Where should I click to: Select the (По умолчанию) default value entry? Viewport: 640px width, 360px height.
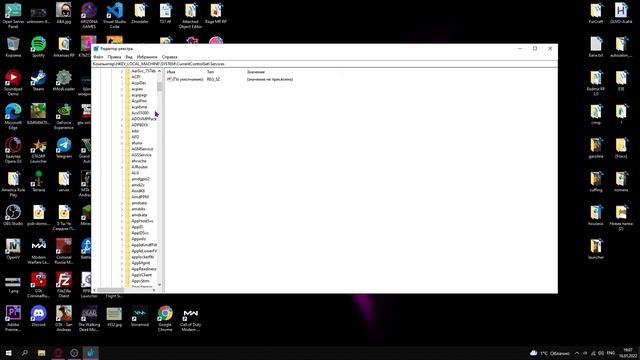click(x=185, y=79)
